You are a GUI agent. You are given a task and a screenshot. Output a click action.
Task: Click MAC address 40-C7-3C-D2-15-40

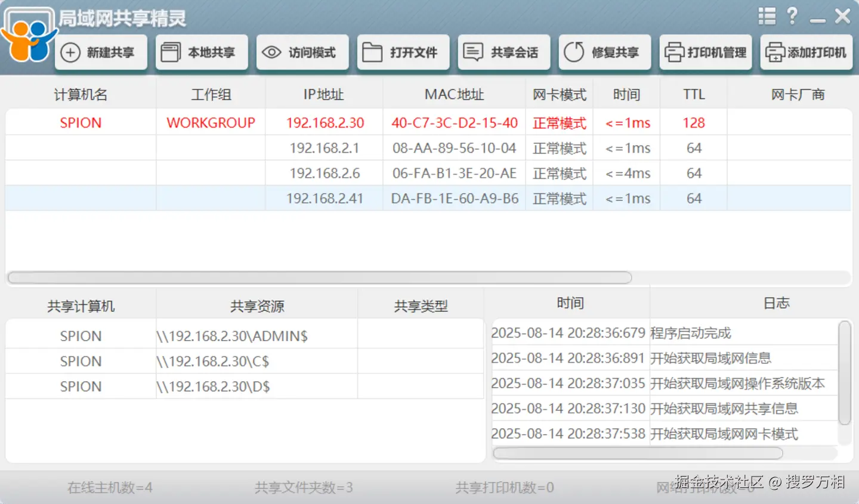coord(455,123)
